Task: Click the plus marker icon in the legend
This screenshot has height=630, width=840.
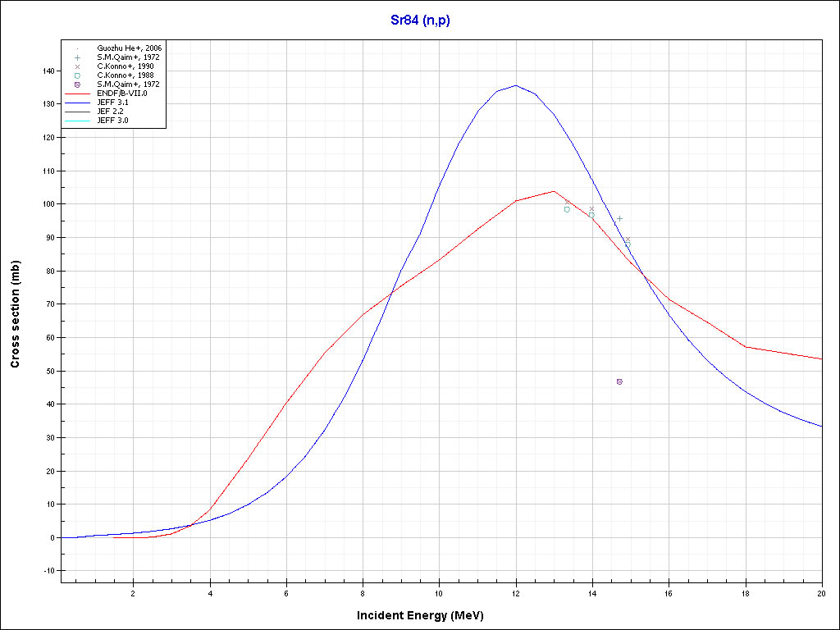Action: 77,57
